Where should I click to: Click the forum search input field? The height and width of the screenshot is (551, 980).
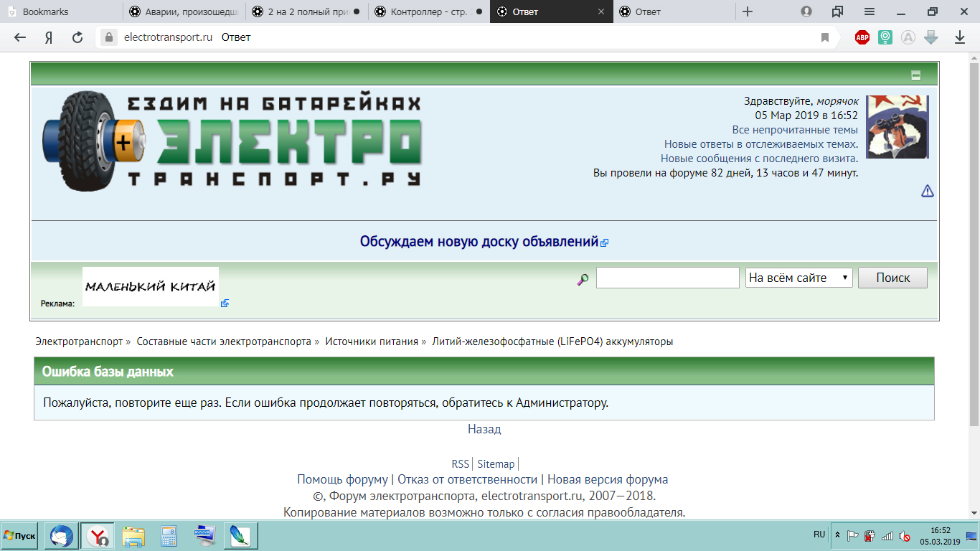pos(667,278)
